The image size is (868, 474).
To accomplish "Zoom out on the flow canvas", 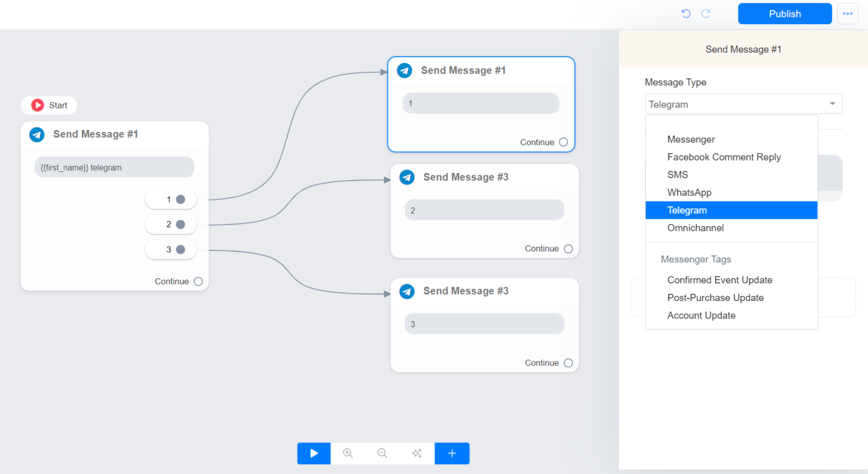I will tap(383, 453).
